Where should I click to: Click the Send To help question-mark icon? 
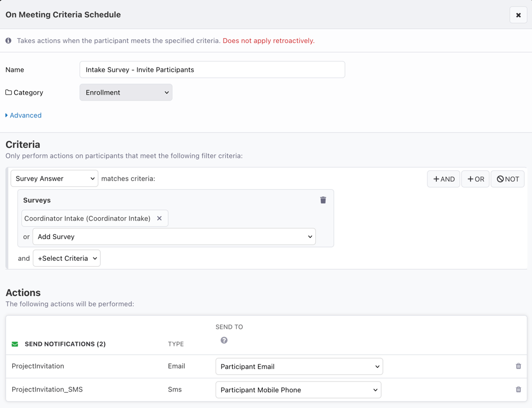(224, 340)
